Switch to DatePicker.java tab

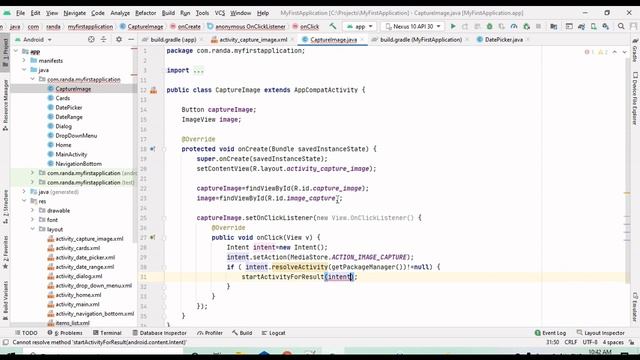coord(504,40)
